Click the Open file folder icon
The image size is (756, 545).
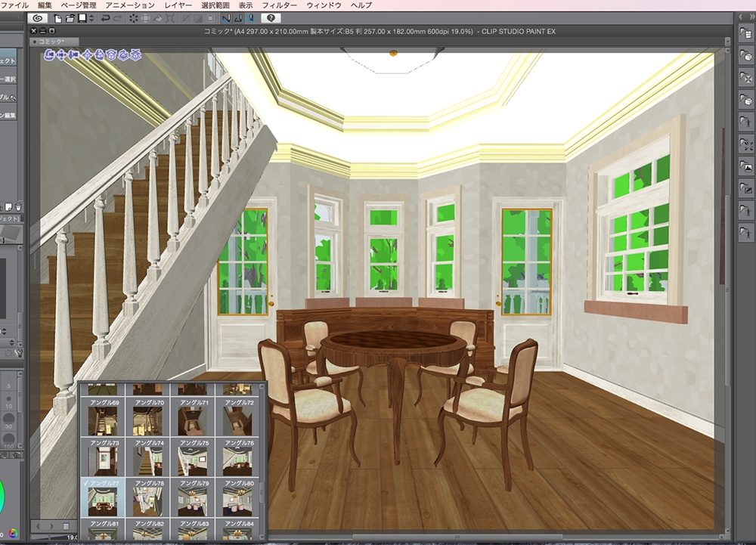coord(70,18)
